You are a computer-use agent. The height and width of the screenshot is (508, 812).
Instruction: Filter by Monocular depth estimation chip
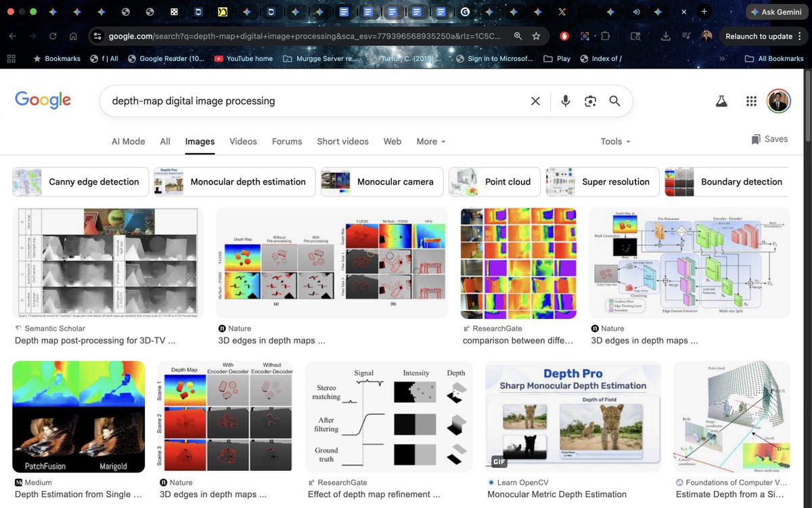click(235, 182)
